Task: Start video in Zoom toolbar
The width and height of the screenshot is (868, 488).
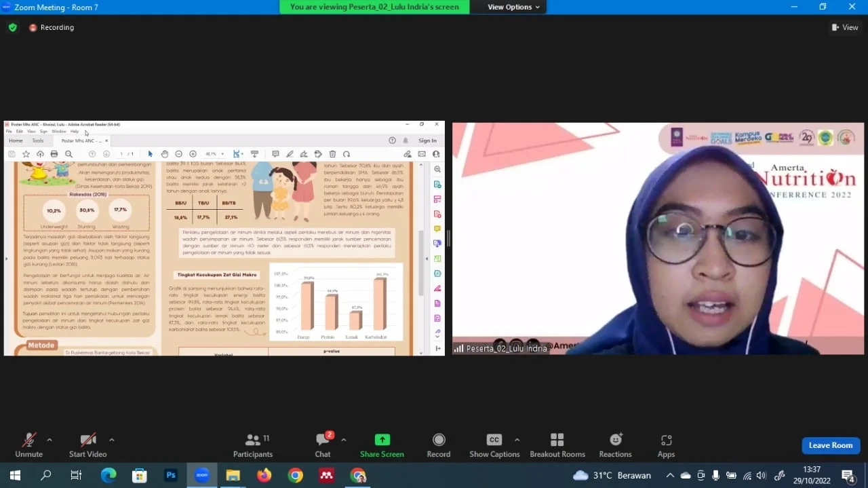Action: 87,445
